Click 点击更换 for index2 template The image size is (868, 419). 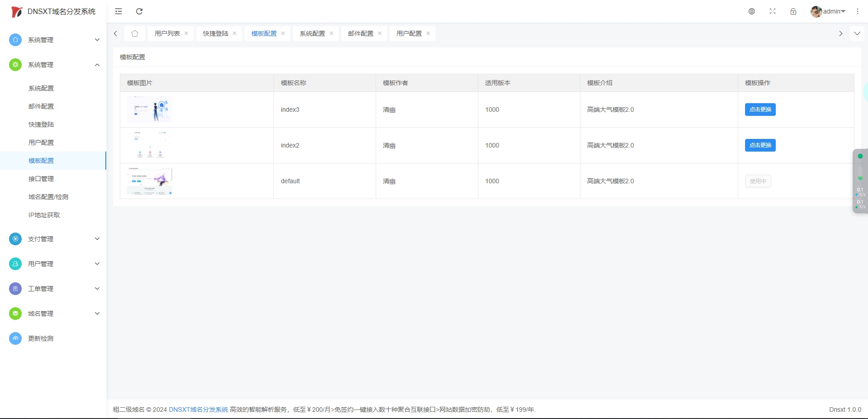tap(760, 145)
